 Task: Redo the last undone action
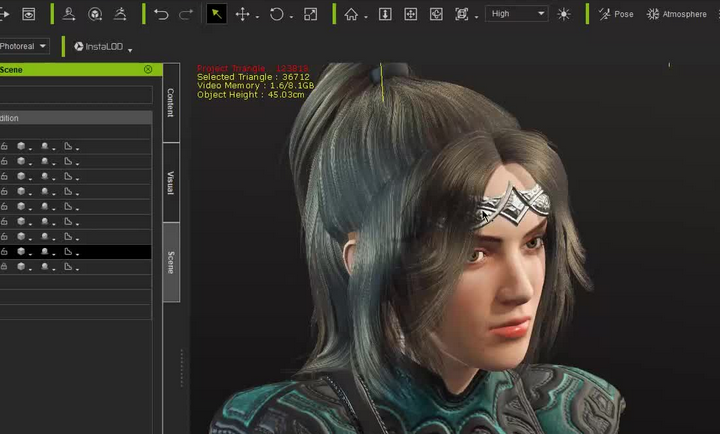(186, 14)
